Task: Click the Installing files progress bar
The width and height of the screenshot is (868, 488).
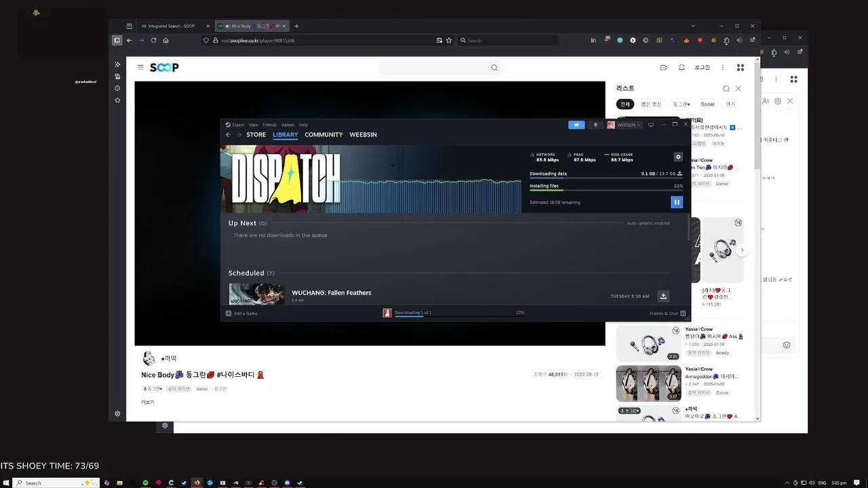Action: click(606, 190)
